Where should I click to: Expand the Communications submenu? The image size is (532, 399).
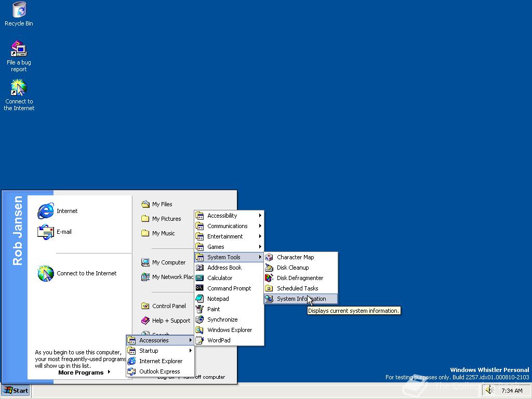pos(229,226)
